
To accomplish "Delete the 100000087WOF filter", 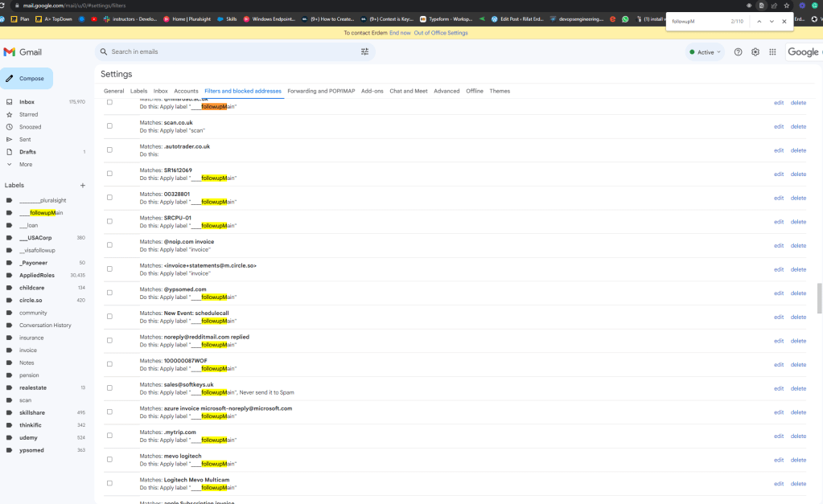I will click(798, 365).
